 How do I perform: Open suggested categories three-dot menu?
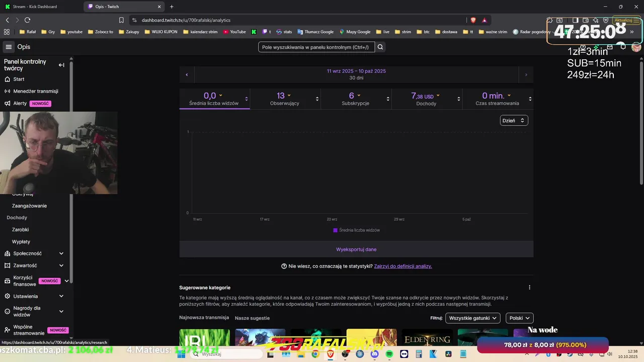coord(529,288)
